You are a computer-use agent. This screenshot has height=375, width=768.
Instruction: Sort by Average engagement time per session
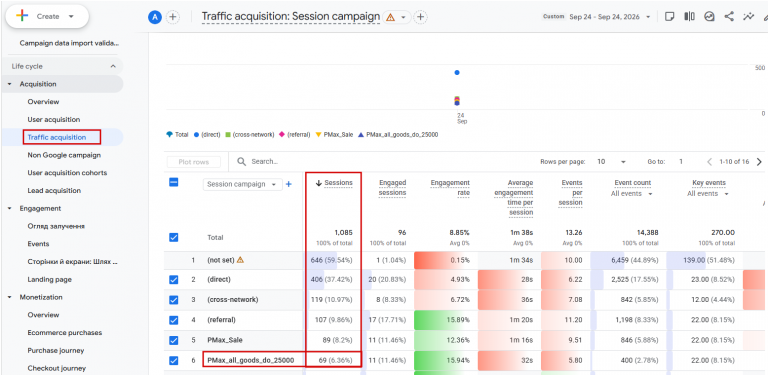(513, 197)
